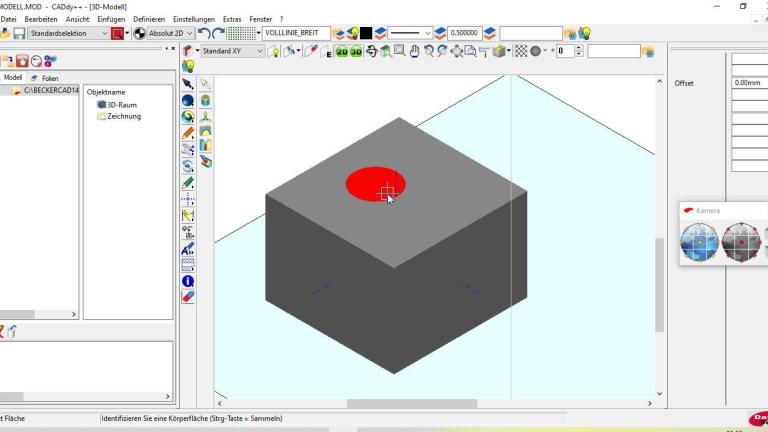The width and height of the screenshot is (768, 432).
Task: Click the undo arrow icon
Action: [x=204, y=33]
